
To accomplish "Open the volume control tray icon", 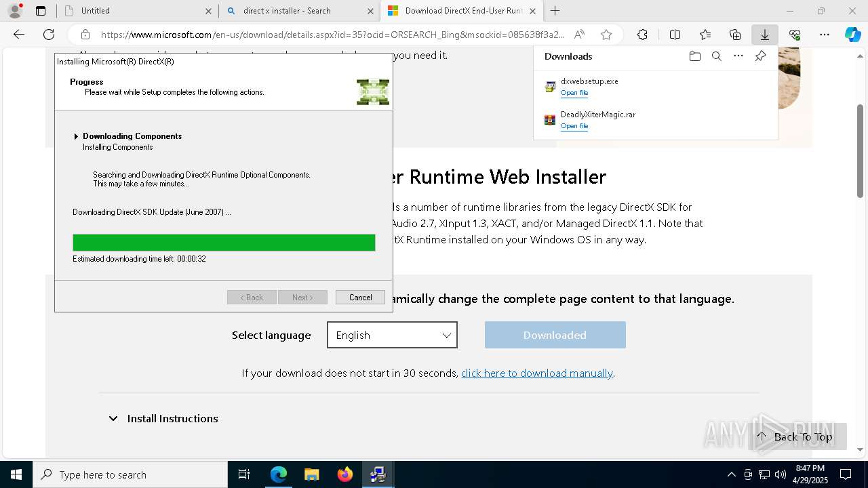I will click(x=781, y=474).
